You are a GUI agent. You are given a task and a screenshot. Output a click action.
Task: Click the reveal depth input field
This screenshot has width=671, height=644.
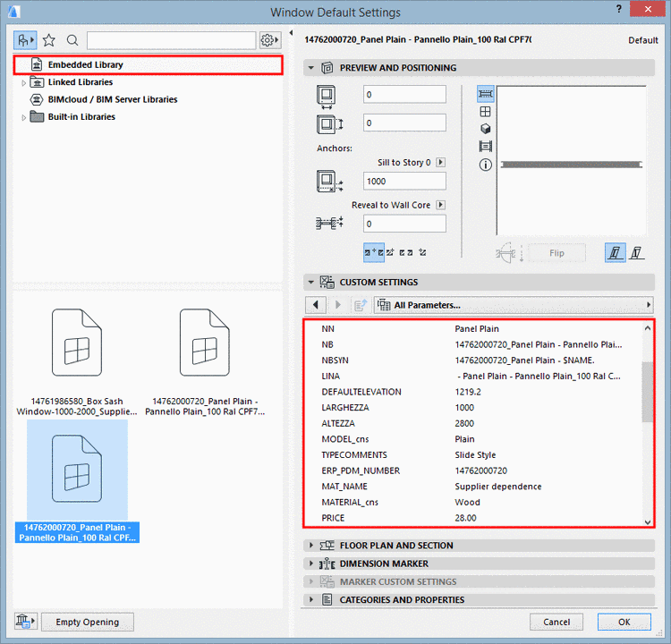pyautogui.click(x=404, y=224)
